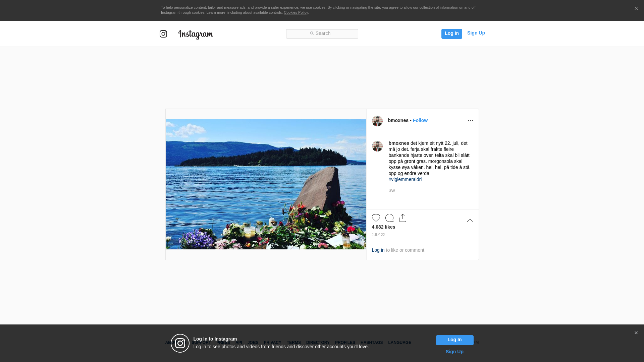This screenshot has width=644, height=362.
Task: Click the Instagram camera glyph logo
Action: (163, 34)
